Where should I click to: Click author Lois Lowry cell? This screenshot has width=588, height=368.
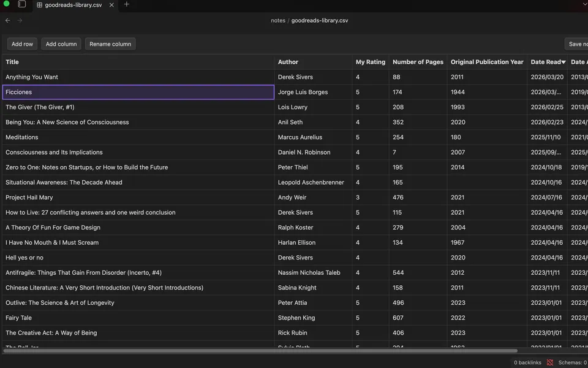[313, 107]
